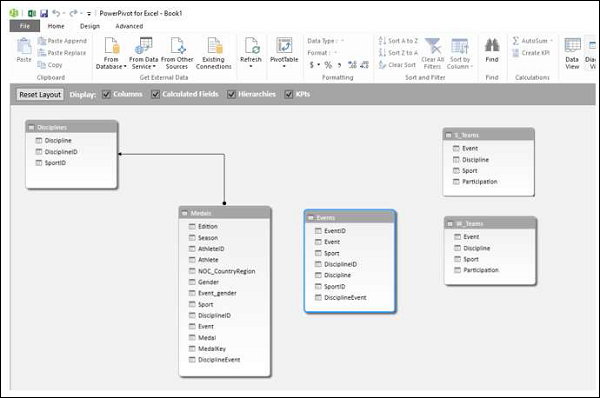Open From Database import option

111,53
